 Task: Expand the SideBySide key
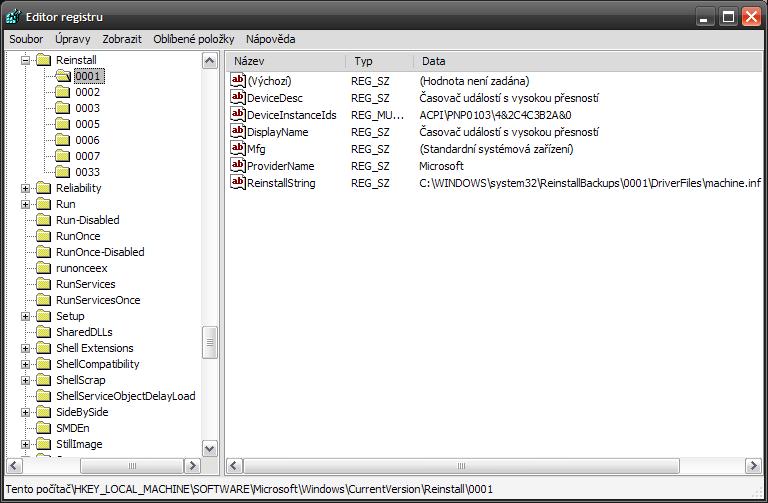pos(25,412)
